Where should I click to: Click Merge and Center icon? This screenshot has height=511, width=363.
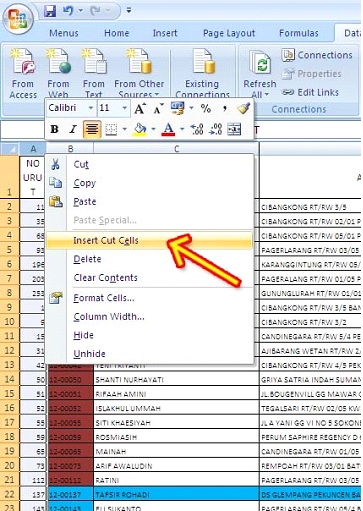point(234,129)
